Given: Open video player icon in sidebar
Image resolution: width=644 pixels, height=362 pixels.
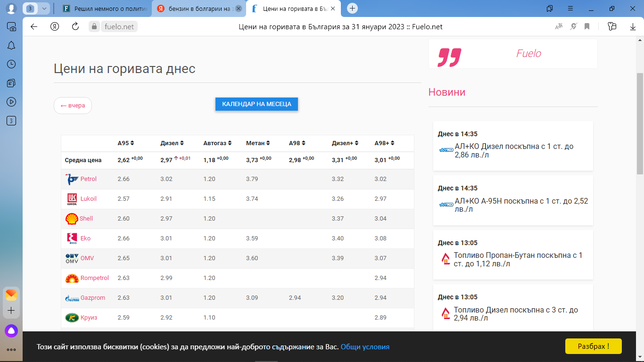Looking at the screenshot, I should (x=11, y=102).
